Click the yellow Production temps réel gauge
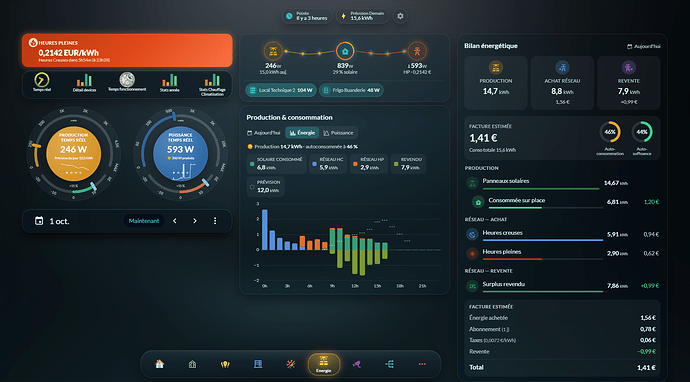This screenshot has width=690, height=382. [73, 154]
